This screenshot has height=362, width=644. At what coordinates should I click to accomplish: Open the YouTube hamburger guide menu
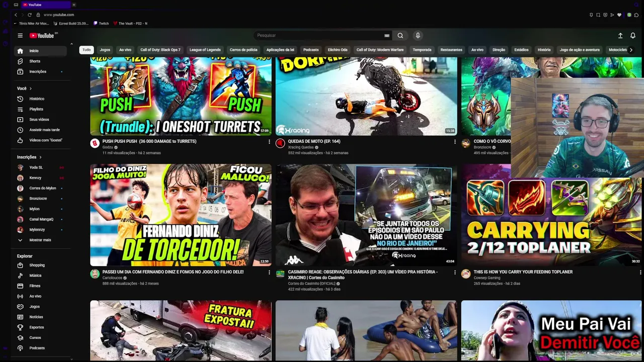click(20, 36)
